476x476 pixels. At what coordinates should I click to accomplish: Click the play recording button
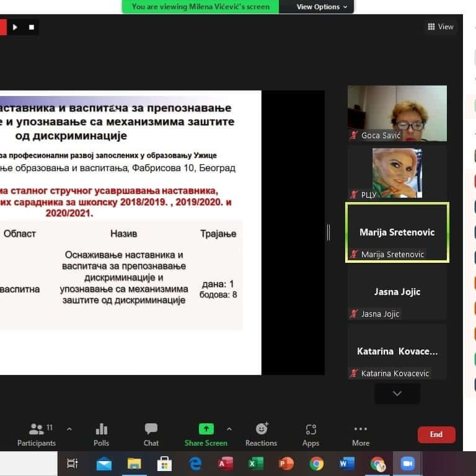click(15, 27)
